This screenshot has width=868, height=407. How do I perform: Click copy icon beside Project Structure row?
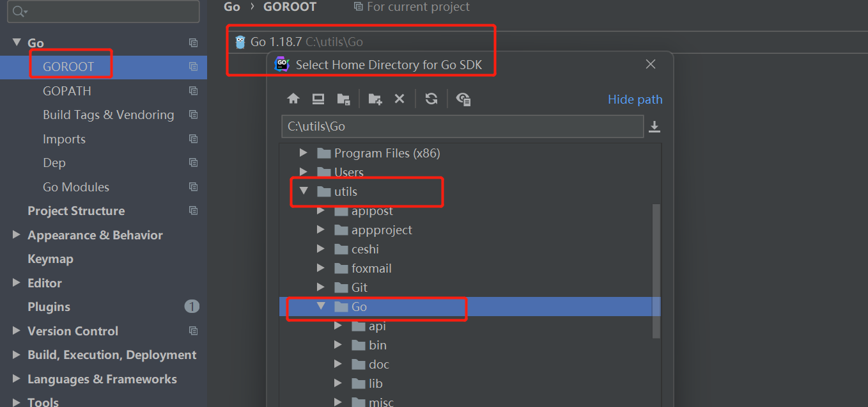coord(193,211)
